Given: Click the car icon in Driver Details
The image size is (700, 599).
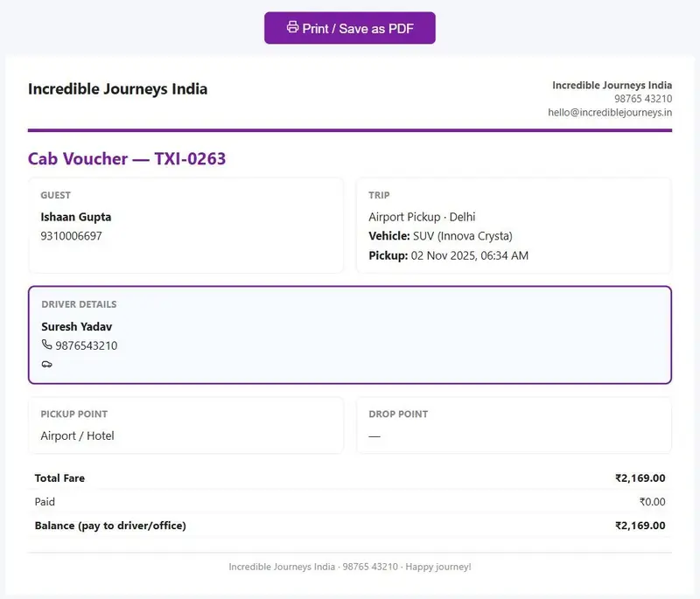Looking at the screenshot, I should click(47, 365).
